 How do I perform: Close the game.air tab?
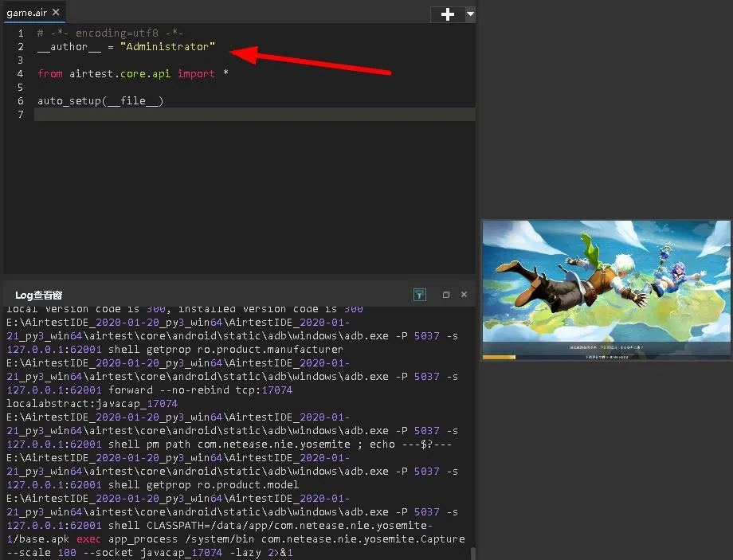coord(56,12)
